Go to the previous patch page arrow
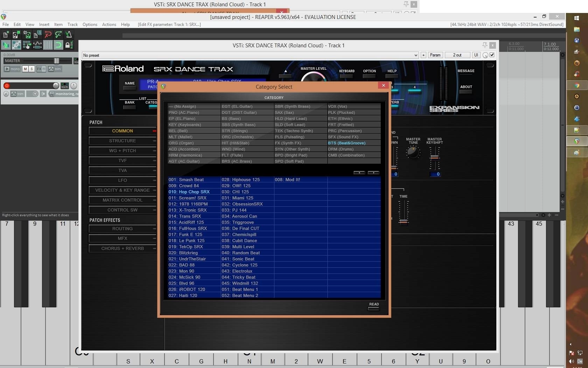588x368 pixels. click(359, 173)
